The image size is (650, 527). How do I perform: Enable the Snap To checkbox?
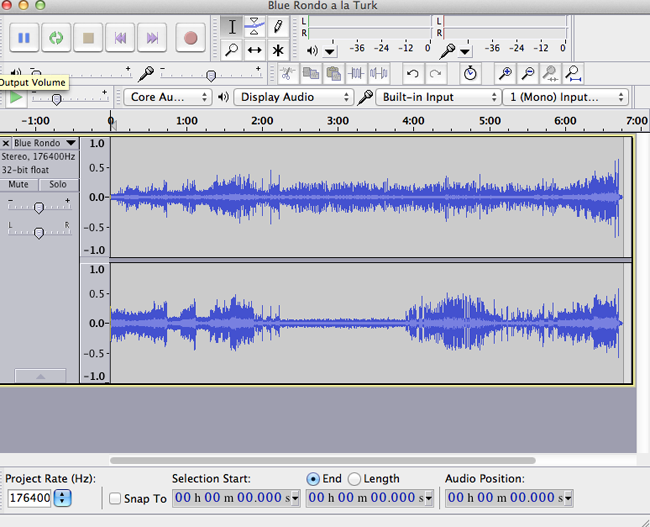tap(115, 498)
